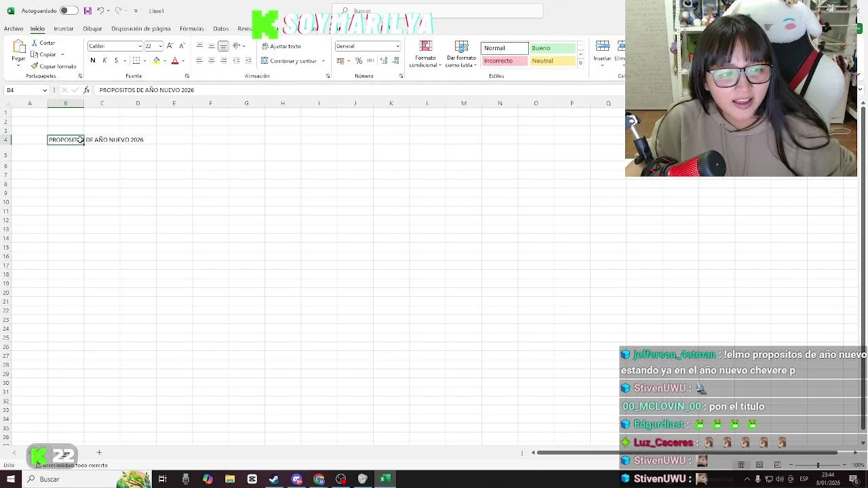Click the cell borders icon
This screenshot has width=868, height=488.
(136, 60)
